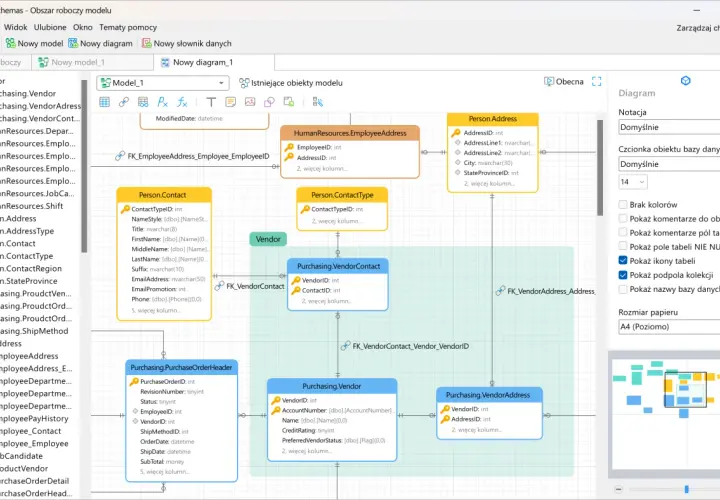720x500 pixels.
Task: Select the sticky note tool icon
Action: pyautogui.click(x=231, y=102)
